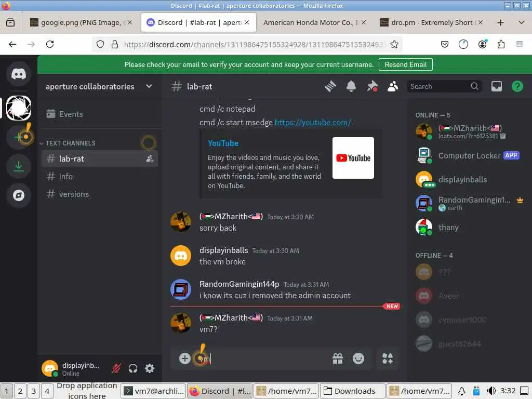Screen dimensions: 532x399
Task: Click the plus attachment button in message box
Action: point(184,358)
